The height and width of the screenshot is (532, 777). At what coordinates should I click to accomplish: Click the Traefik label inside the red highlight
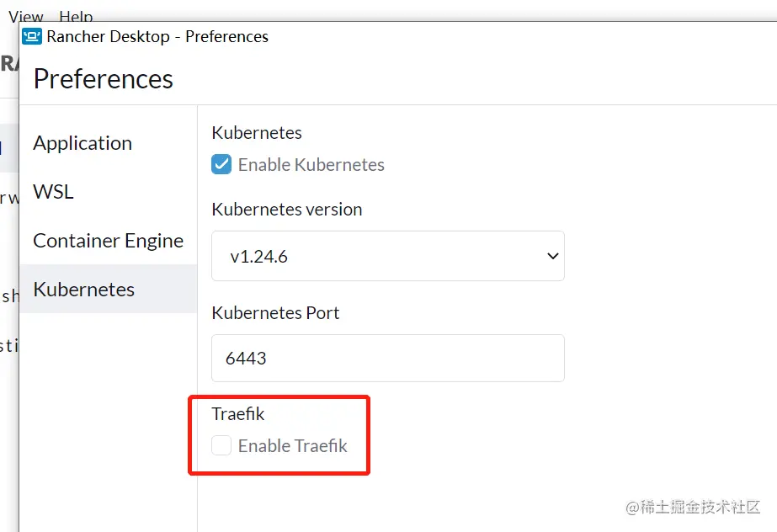click(x=238, y=413)
